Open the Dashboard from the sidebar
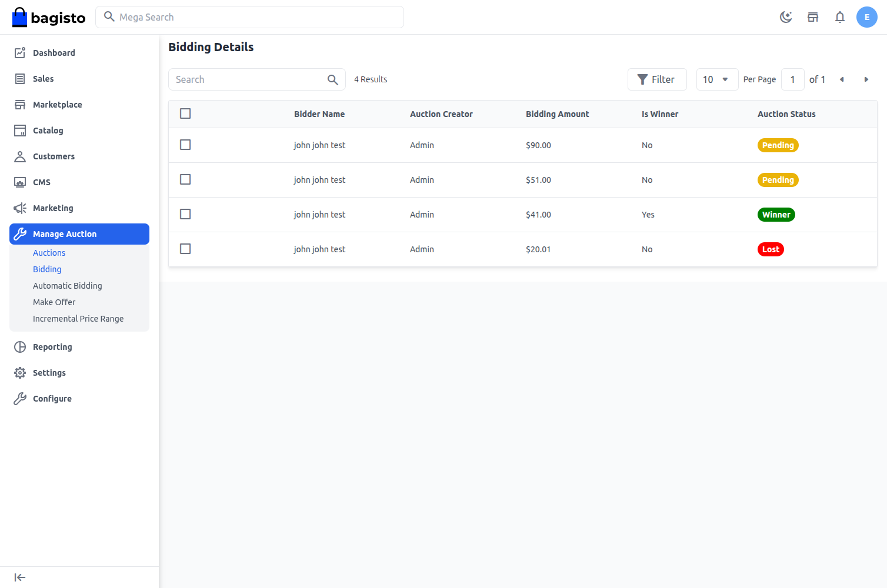The image size is (887, 588). click(x=19, y=52)
